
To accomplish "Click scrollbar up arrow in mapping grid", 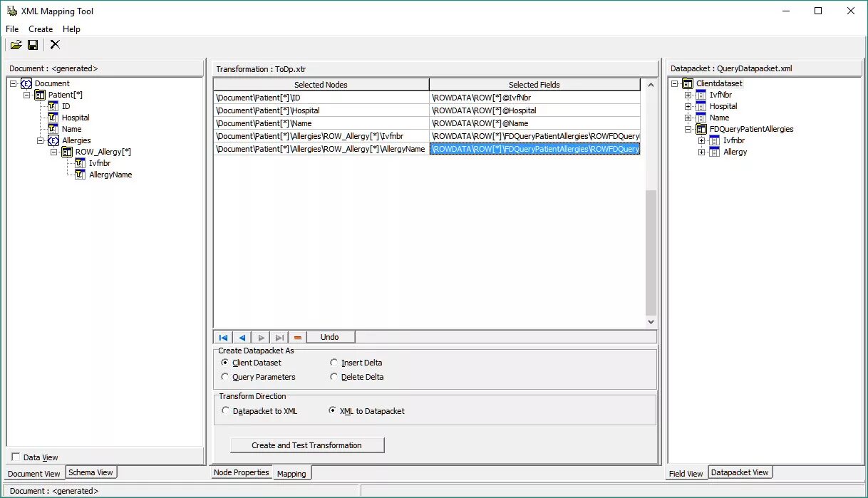I will click(650, 85).
